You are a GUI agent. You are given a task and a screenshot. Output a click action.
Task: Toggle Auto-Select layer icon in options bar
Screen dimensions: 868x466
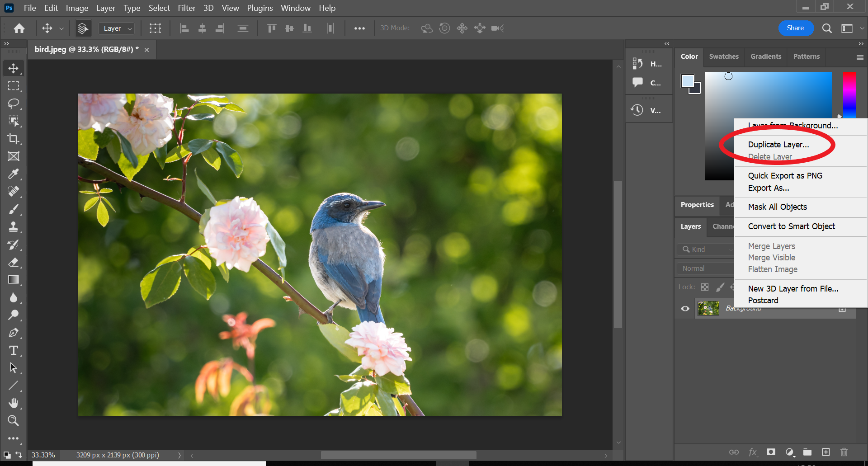click(x=83, y=28)
